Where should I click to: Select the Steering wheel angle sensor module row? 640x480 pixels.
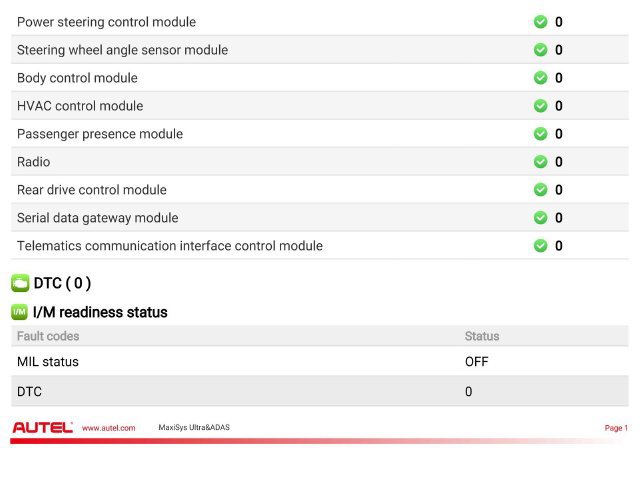[320, 50]
